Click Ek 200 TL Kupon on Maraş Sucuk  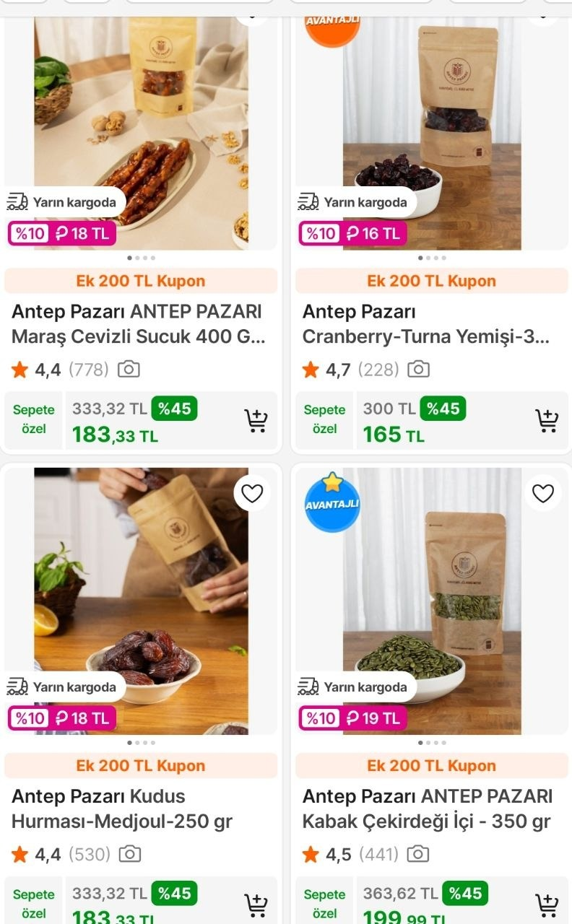pyautogui.click(x=141, y=281)
